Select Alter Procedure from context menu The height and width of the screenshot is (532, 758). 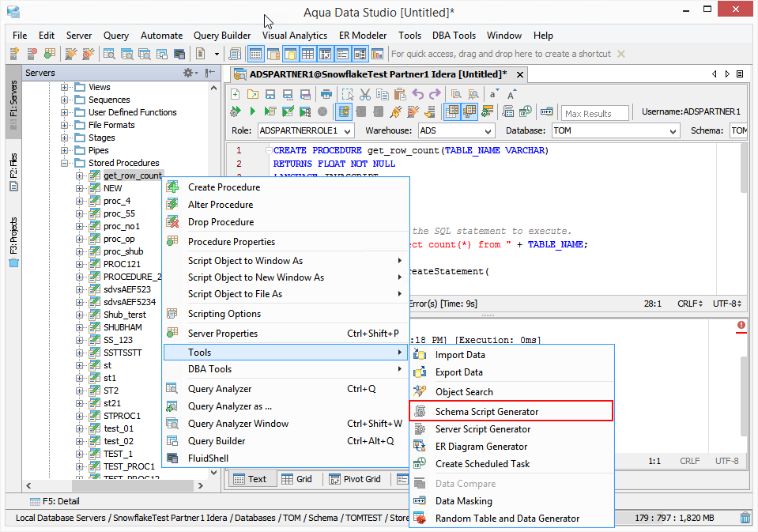tap(286, 205)
